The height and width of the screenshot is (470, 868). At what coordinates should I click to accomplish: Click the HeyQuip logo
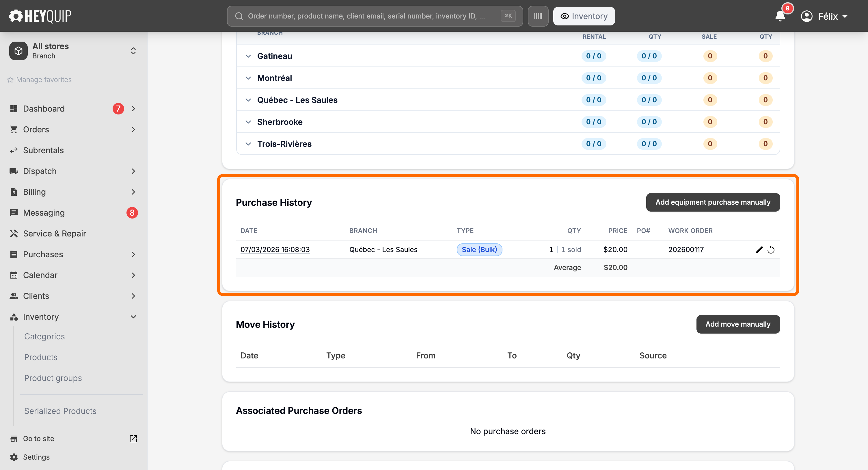[40, 16]
